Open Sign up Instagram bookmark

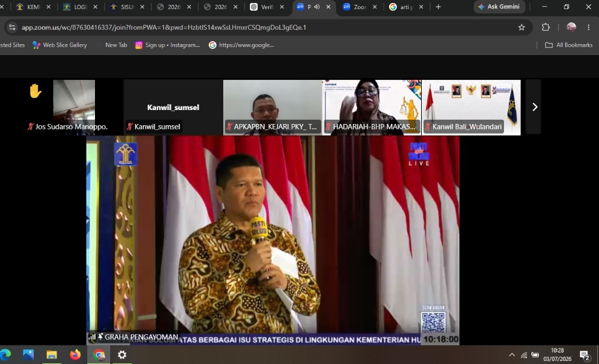tap(168, 45)
